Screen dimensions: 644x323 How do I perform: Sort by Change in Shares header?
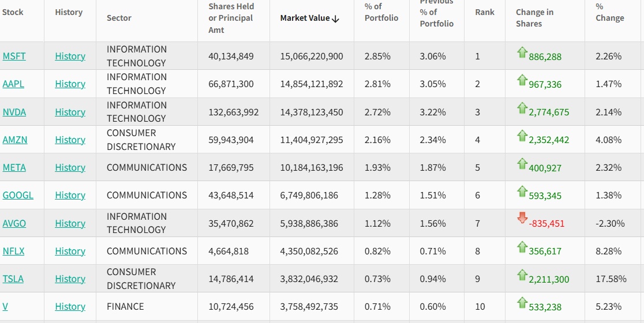coord(534,18)
